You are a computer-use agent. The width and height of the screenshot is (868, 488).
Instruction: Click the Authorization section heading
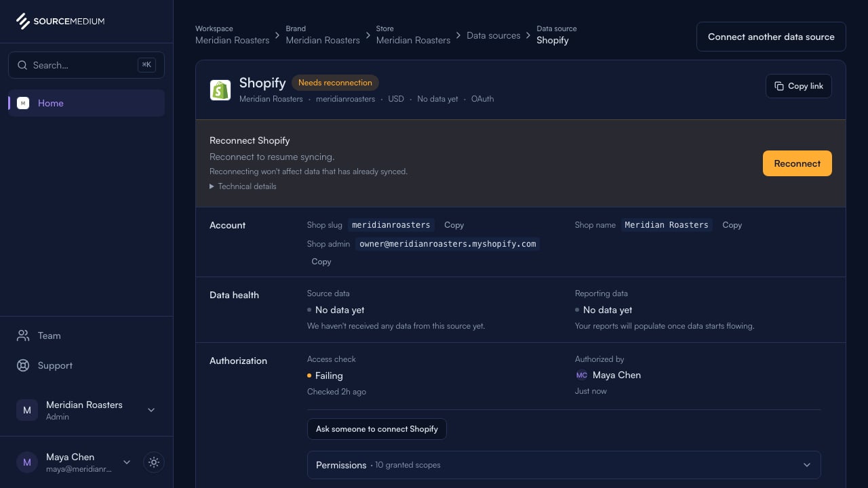click(x=238, y=361)
